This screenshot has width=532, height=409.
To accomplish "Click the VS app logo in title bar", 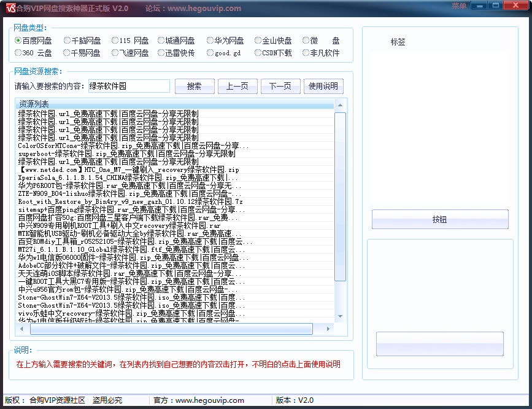I will tap(10, 8).
